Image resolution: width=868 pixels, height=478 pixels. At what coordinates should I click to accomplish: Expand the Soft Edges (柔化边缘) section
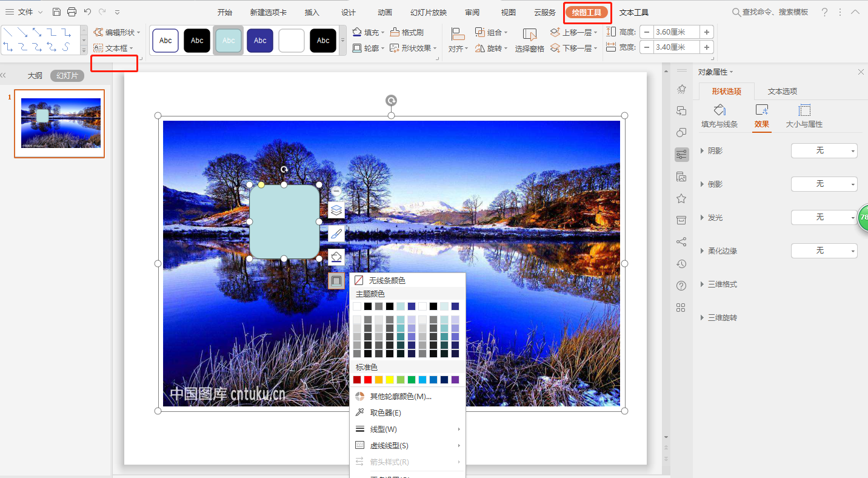pyautogui.click(x=719, y=251)
